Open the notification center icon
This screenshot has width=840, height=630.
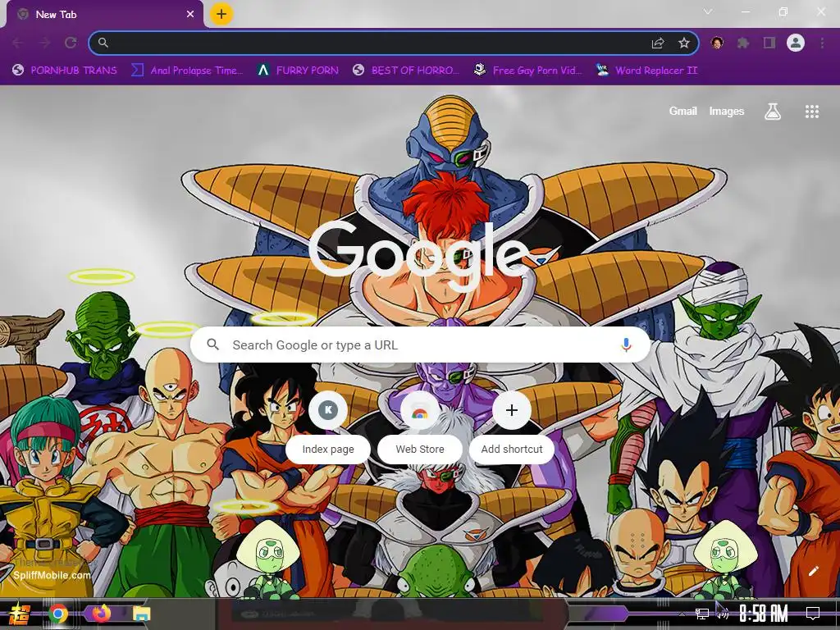[x=813, y=614]
